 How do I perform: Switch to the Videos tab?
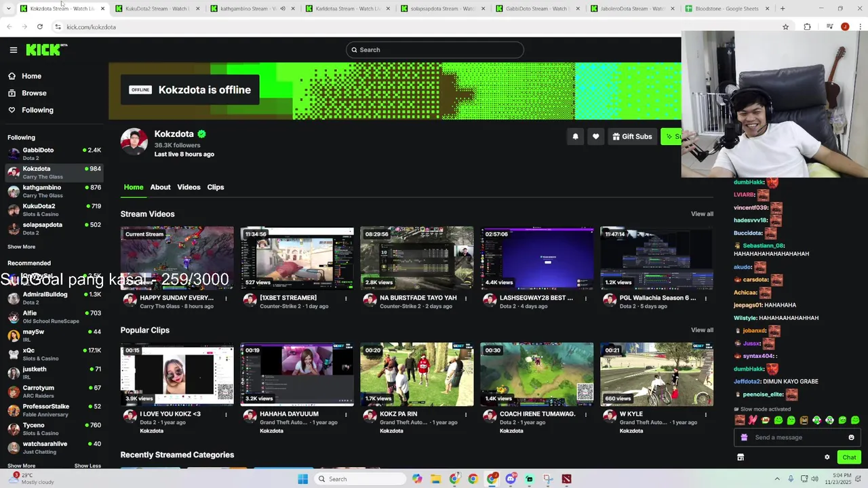(x=189, y=187)
